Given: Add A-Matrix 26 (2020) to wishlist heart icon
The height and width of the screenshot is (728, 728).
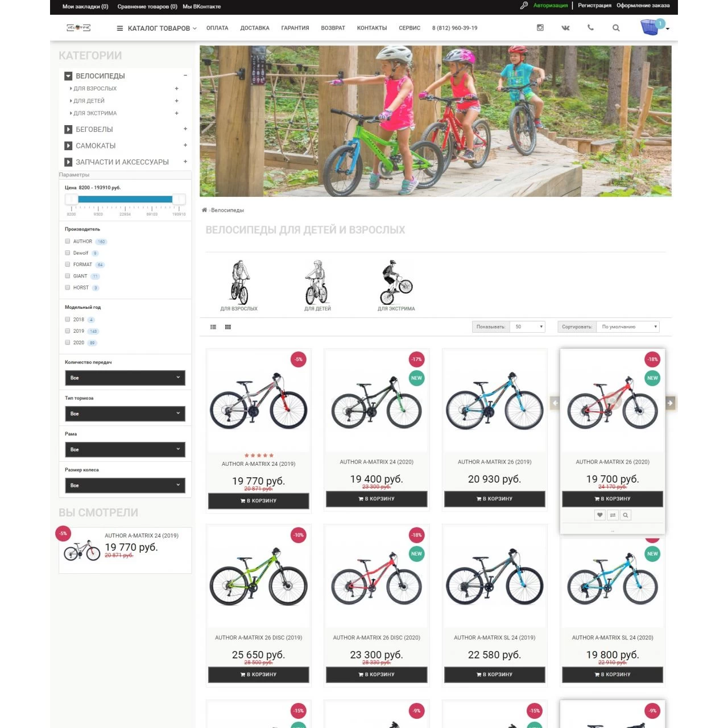Looking at the screenshot, I should click(599, 515).
